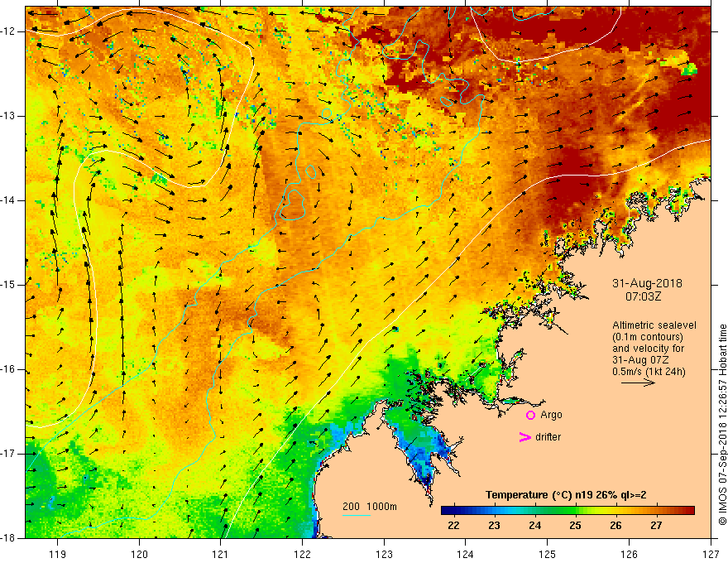Click the IMOS copyright timestamp text
728x563 pixels.
pyautogui.click(x=722, y=426)
